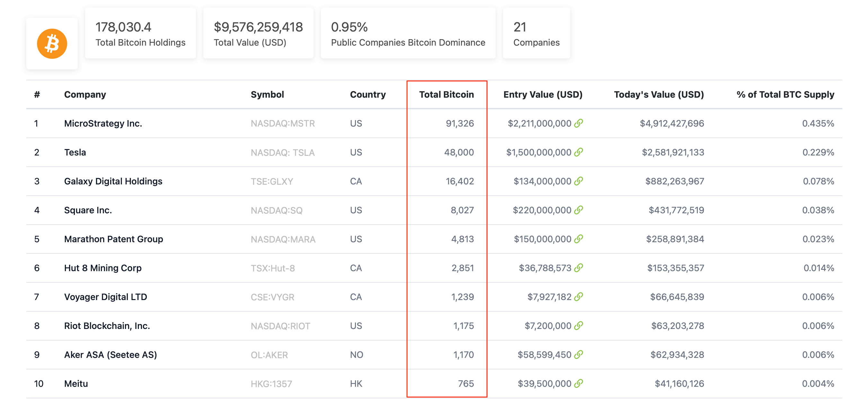The image size is (868, 399).
Task: Click the HK country cell for Meitu
Action: [356, 384]
